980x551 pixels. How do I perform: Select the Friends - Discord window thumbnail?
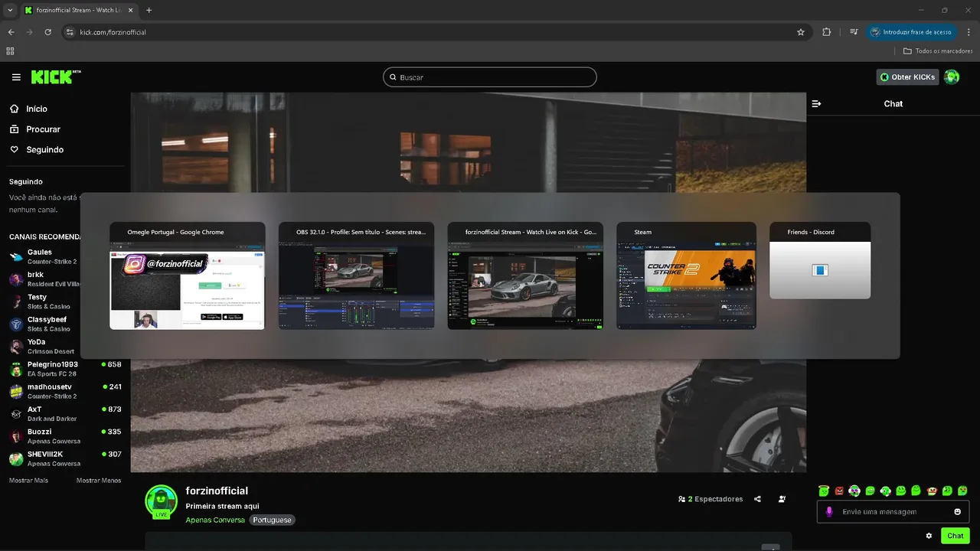820,260
